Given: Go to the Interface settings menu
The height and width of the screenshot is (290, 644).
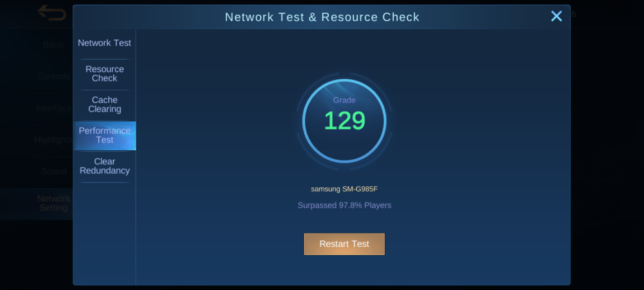Looking at the screenshot, I should (x=54, y=108).
